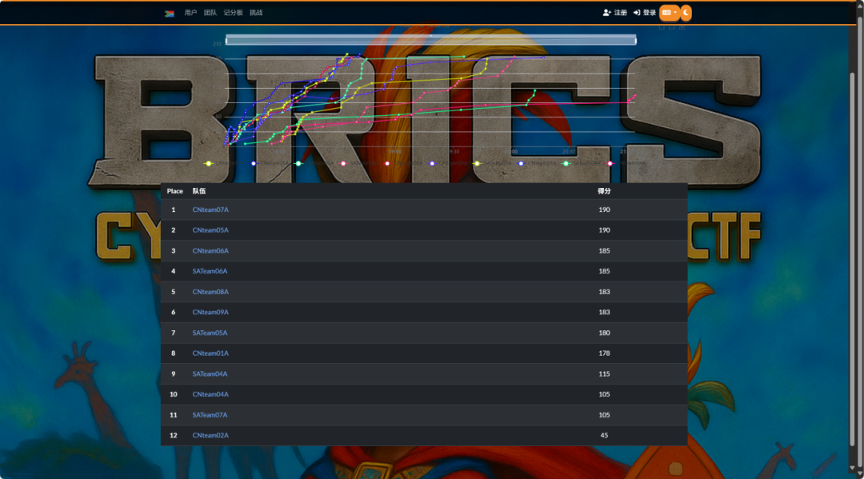Open the orange language dropdown
The height and width of the screenshot is (479, 864).
pos(669,13)
